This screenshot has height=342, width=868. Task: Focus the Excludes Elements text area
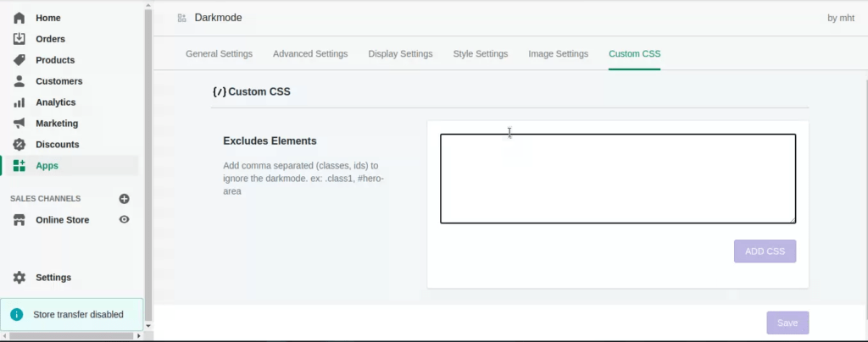[x=618, y=179]
